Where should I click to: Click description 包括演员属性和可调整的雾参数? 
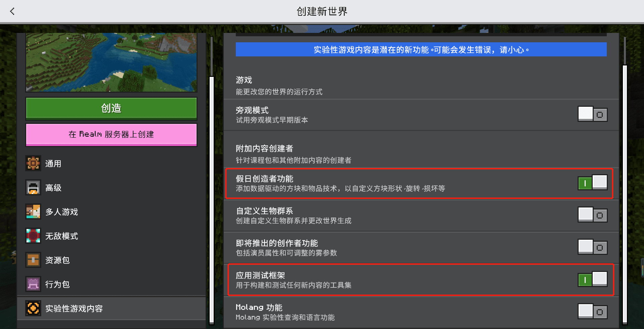point(286,253)
